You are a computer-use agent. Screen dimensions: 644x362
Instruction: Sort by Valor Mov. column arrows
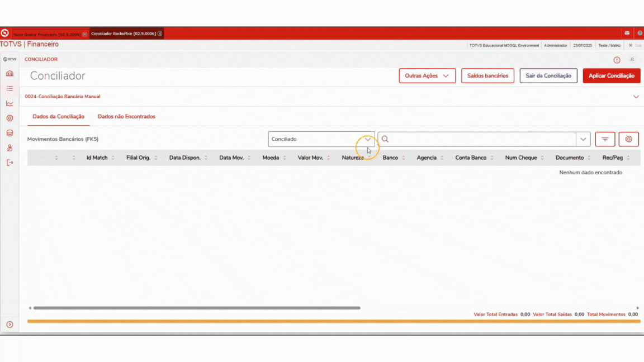(329, 158)
